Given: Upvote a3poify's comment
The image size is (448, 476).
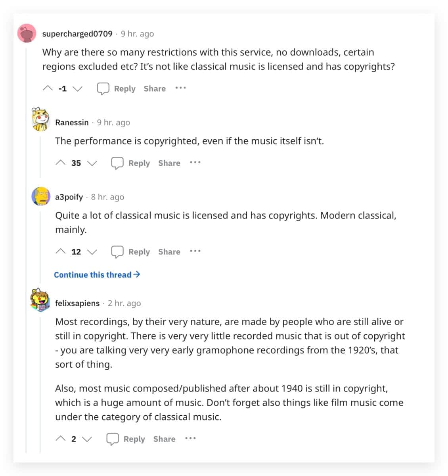Looking at the screenshot, I should click(61, 251).
